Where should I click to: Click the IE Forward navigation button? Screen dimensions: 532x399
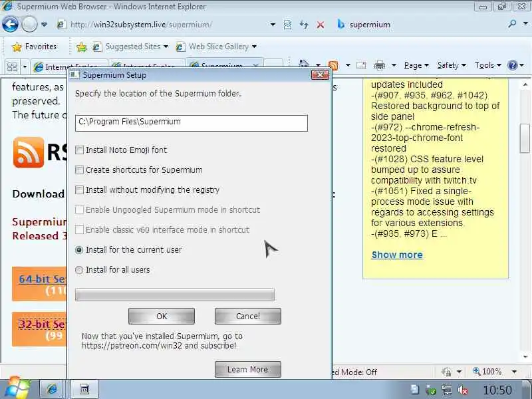coord(29,25)
